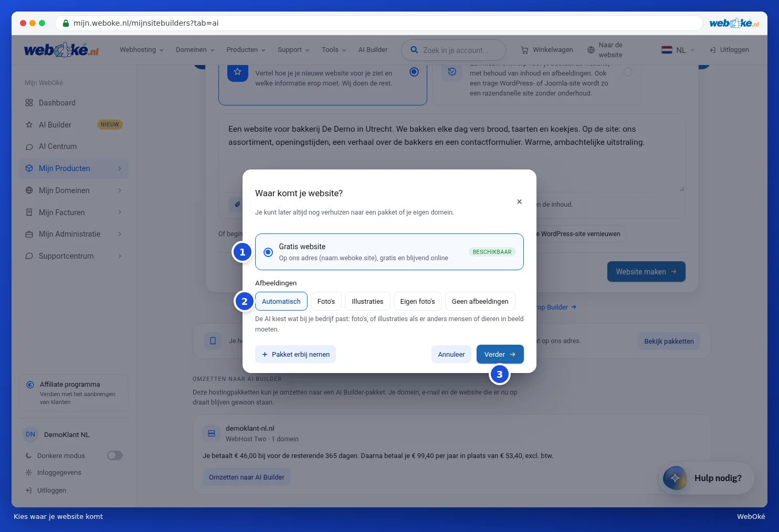Select the new website description radio button
779x532 pixels.
click(x=414, y=72)
